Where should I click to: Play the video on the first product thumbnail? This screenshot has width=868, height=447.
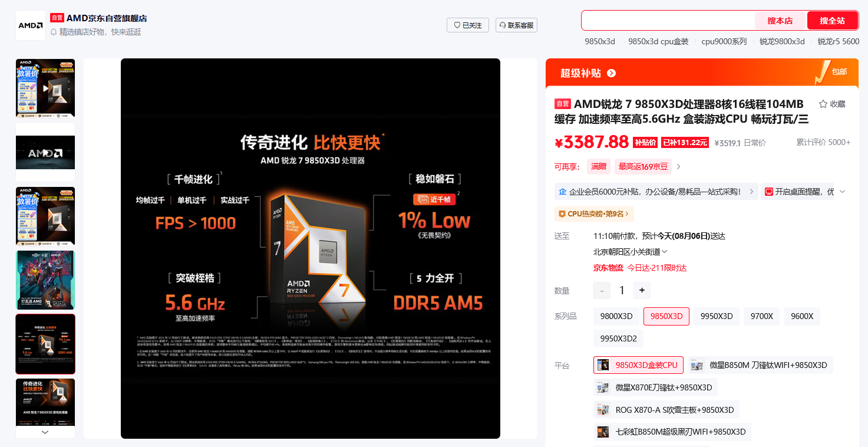(x=45, y=88)
